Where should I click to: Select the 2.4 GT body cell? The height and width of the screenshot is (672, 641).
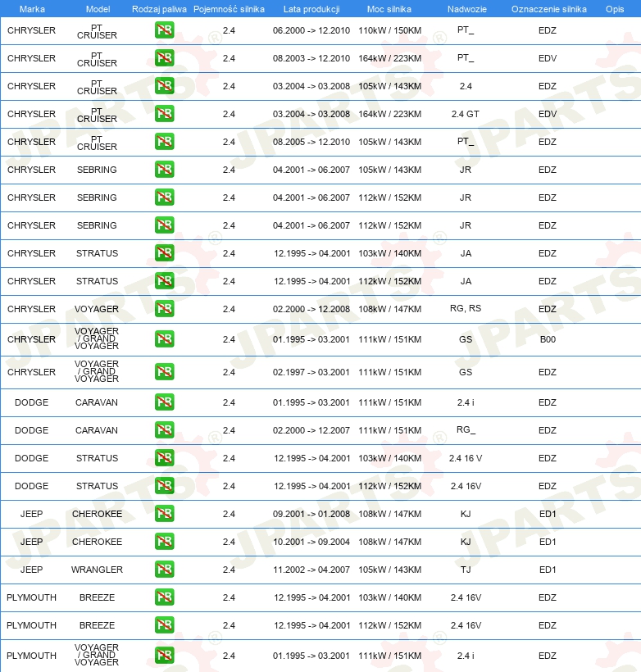click(x=466, y=114)
